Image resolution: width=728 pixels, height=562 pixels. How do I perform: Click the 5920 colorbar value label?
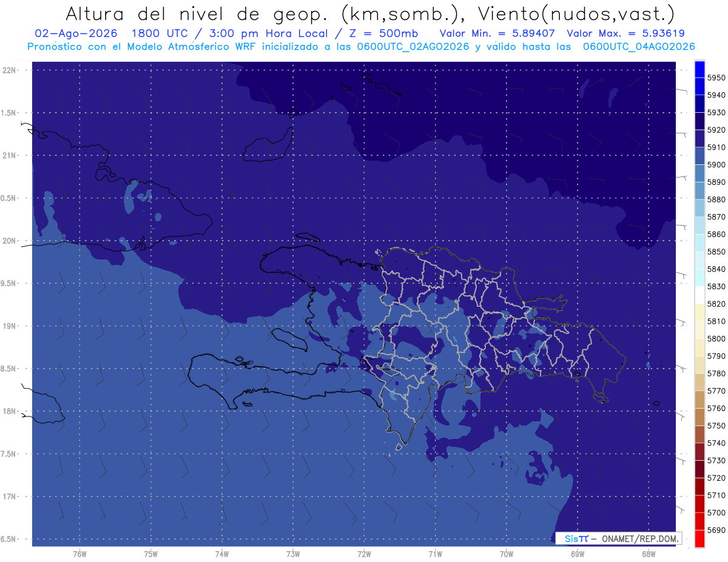pyautogui.click(x=716, y=130)
